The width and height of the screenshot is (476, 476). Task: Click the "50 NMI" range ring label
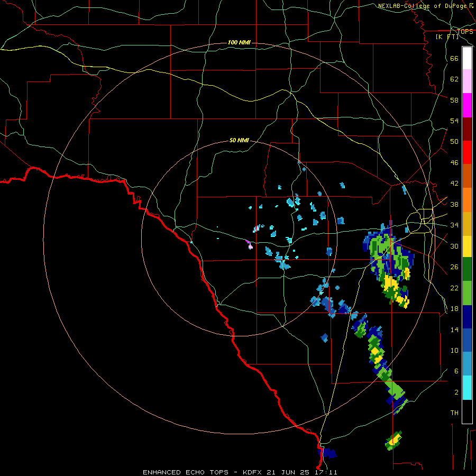239,140
